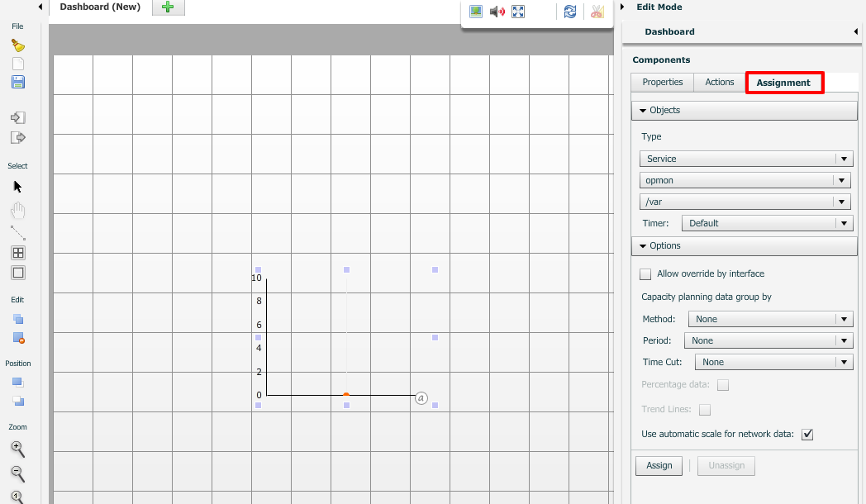Save dashboard with the floppy disk icon

[17, 83]
